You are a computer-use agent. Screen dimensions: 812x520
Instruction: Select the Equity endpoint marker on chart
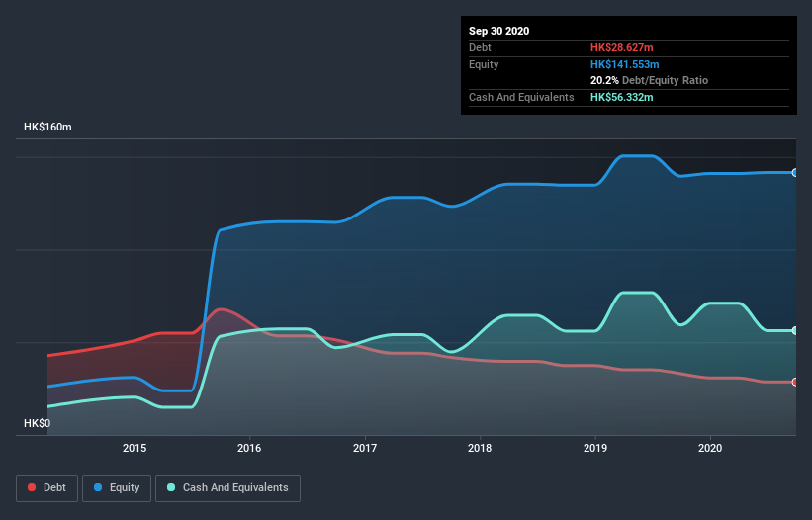coord(795,173)
